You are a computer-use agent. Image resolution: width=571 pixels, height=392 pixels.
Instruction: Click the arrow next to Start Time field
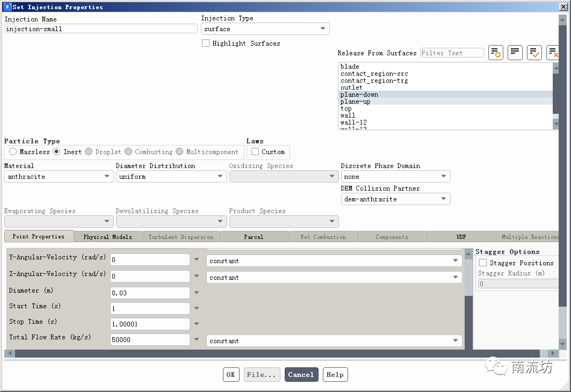click(x=197, y=309)
